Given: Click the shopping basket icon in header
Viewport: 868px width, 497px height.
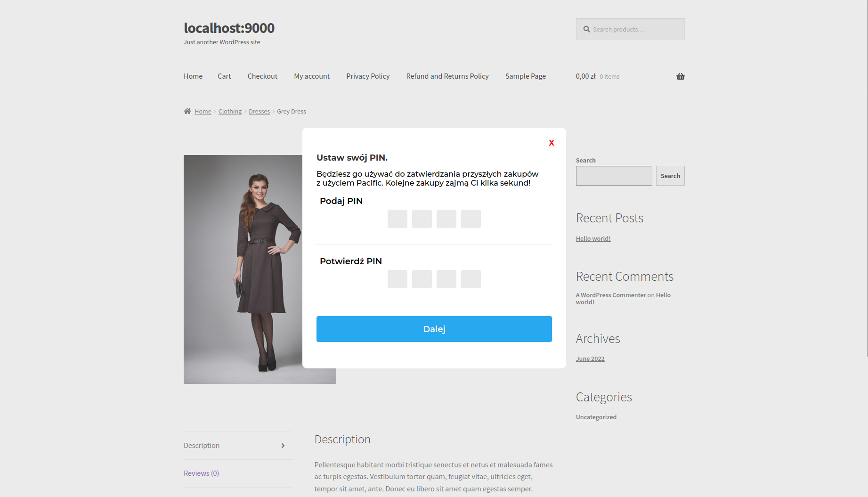Looking at the screenshot, I should (681, 76).
